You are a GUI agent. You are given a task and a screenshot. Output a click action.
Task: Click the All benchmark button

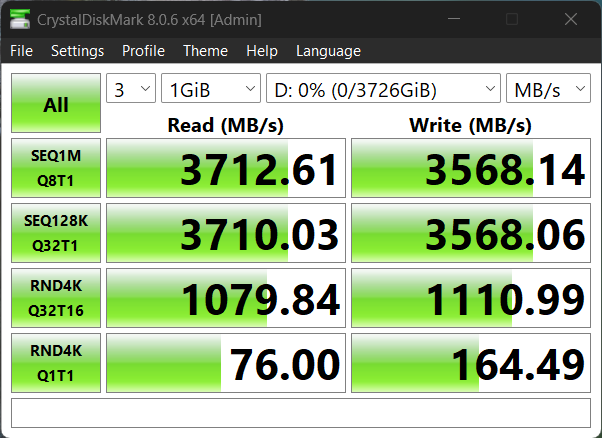tap(56, 104)
